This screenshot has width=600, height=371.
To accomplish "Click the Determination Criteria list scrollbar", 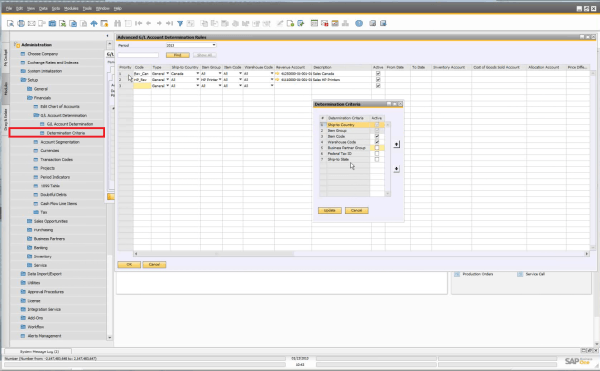I will [x=388, y=159].
